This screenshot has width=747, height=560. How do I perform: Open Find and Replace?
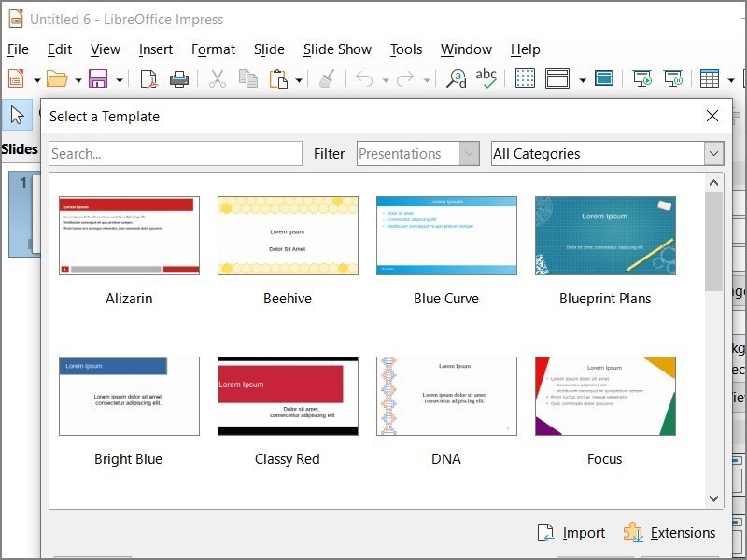pyautogui.click(x=455, y=78)
